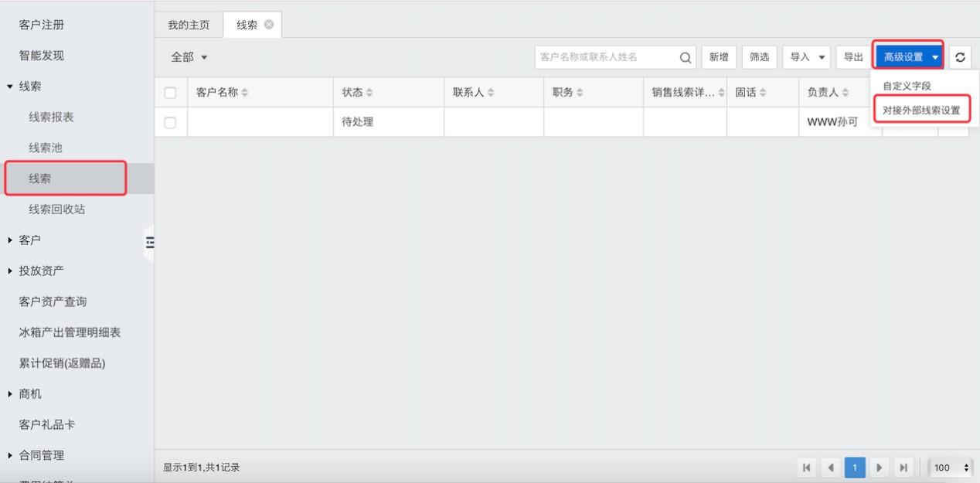Jump to the last page icon
Screen dimensions: 980x483
pos(903,468)
